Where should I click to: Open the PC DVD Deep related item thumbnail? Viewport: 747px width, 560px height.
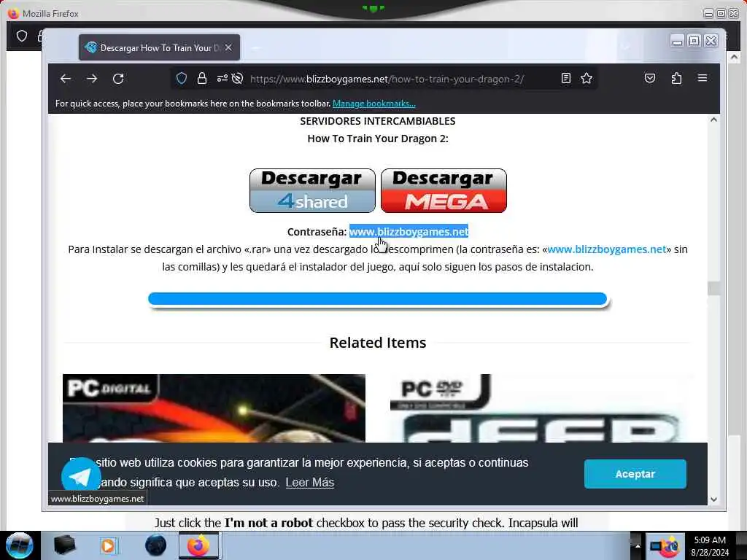pyautogui.click(x=542, y=408)
